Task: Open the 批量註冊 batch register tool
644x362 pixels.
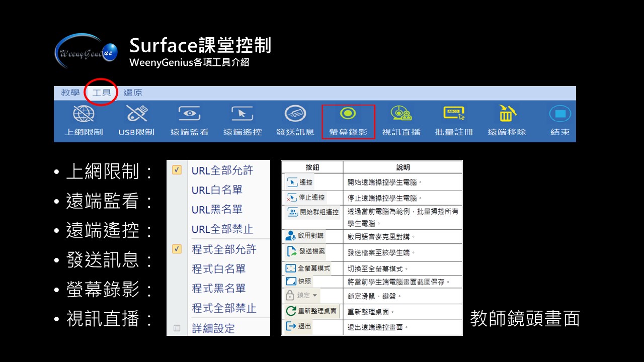Action: 454,121
